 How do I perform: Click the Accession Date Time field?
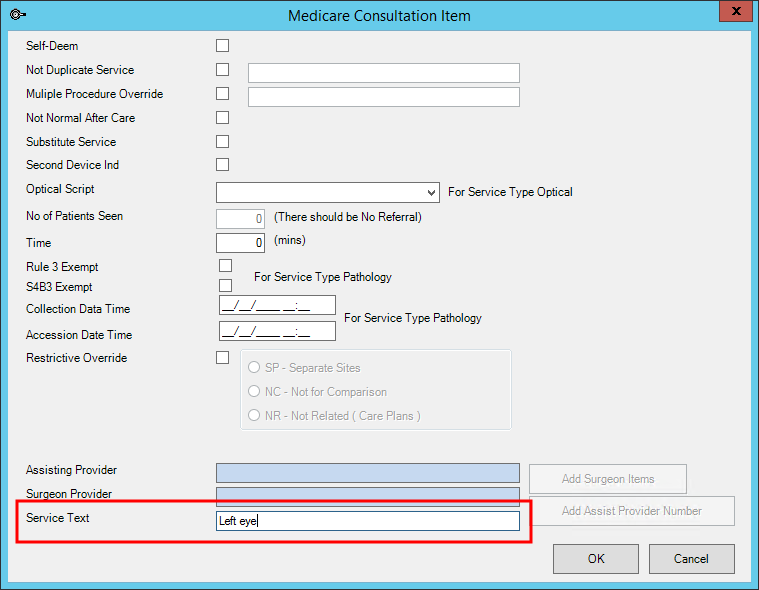(x=277, y=331)
